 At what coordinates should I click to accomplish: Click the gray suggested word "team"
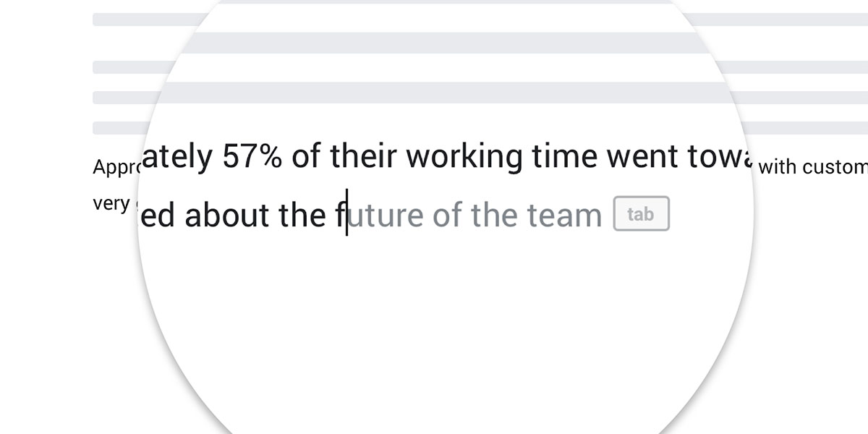point(565,216)
